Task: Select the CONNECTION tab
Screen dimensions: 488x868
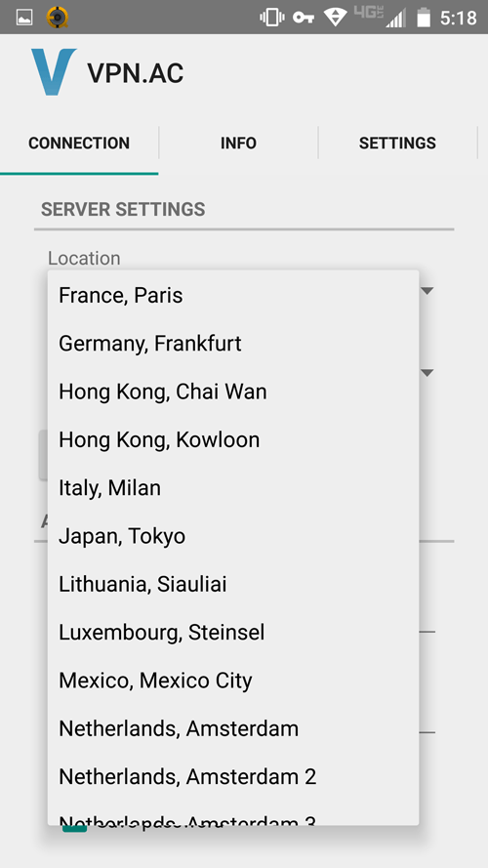Action: pyautogui.click(x=79, y=143)
